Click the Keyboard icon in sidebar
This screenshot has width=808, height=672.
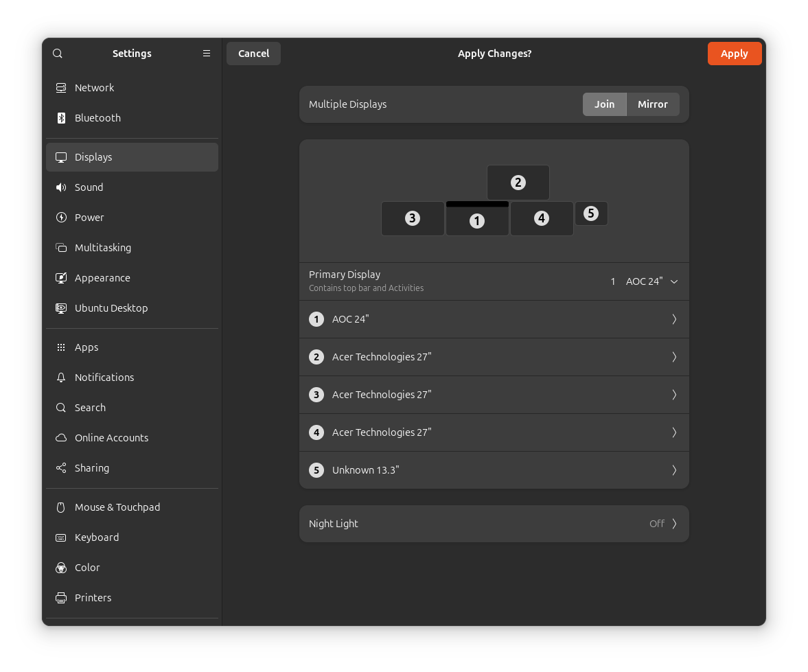tap(61, 537)
